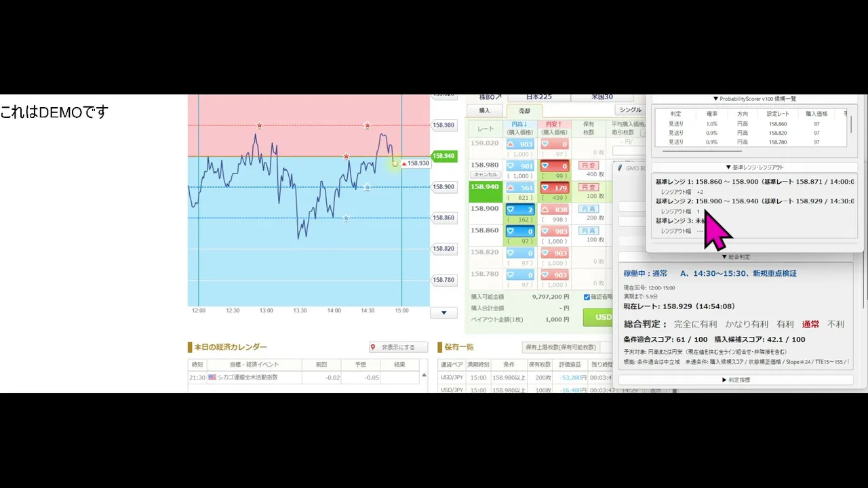The width and height of the screenshot is (868, 488).
Task: Click the 円安 position badge in the 158.940 row
Action: [589, 187]
